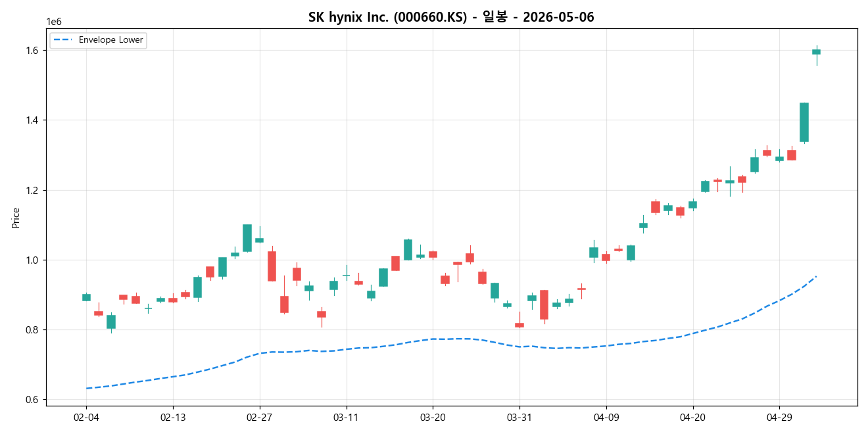The image size is (868, 434).
Task: Click the 04-20 date tick label
Action: pyautogui.click(x=693, y=417)
